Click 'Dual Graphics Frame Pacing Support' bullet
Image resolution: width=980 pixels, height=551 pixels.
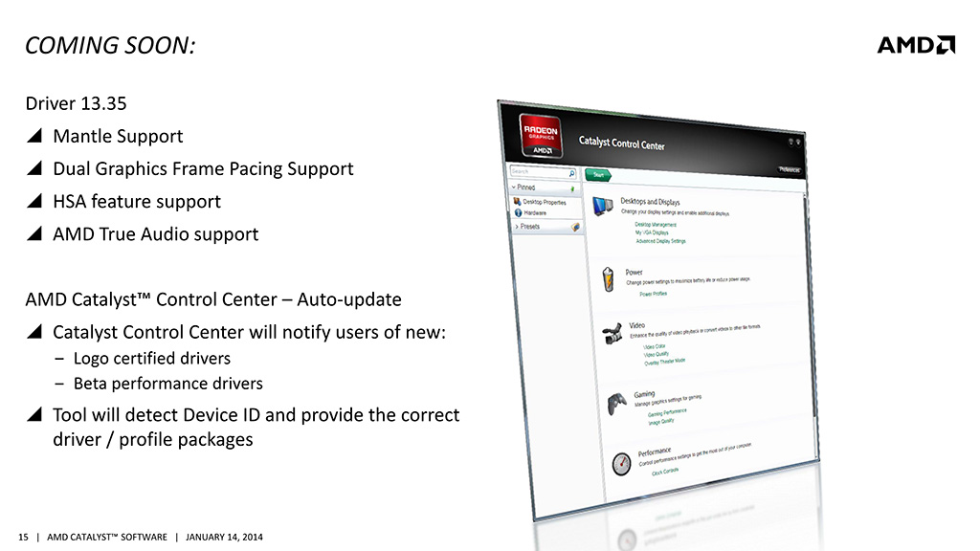pos(203,169)
